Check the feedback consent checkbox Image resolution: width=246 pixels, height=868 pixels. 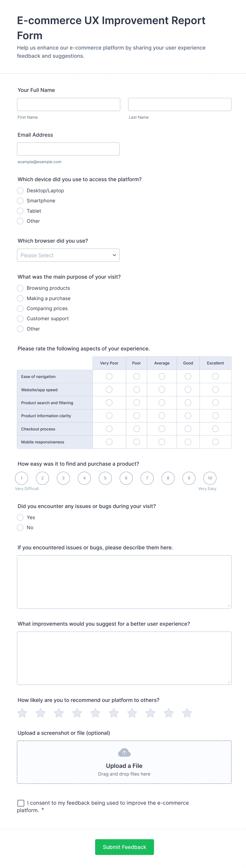(x=21, y=803)
